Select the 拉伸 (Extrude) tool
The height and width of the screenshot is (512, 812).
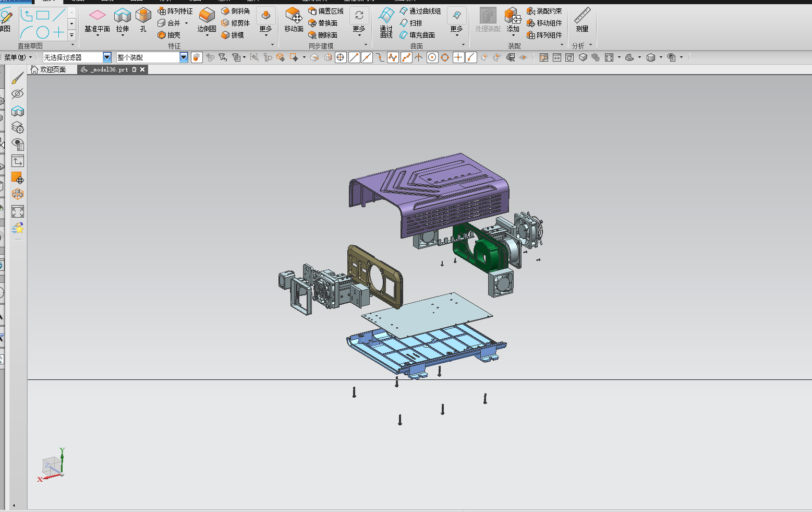pos(122,19)
